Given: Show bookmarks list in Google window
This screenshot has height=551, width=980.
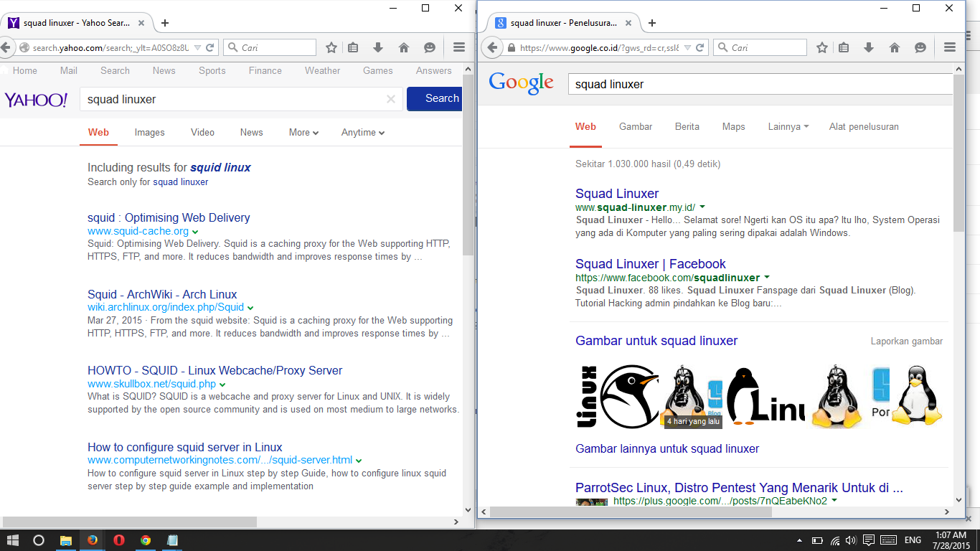Looking at the screenshot, I should [844, 48].
